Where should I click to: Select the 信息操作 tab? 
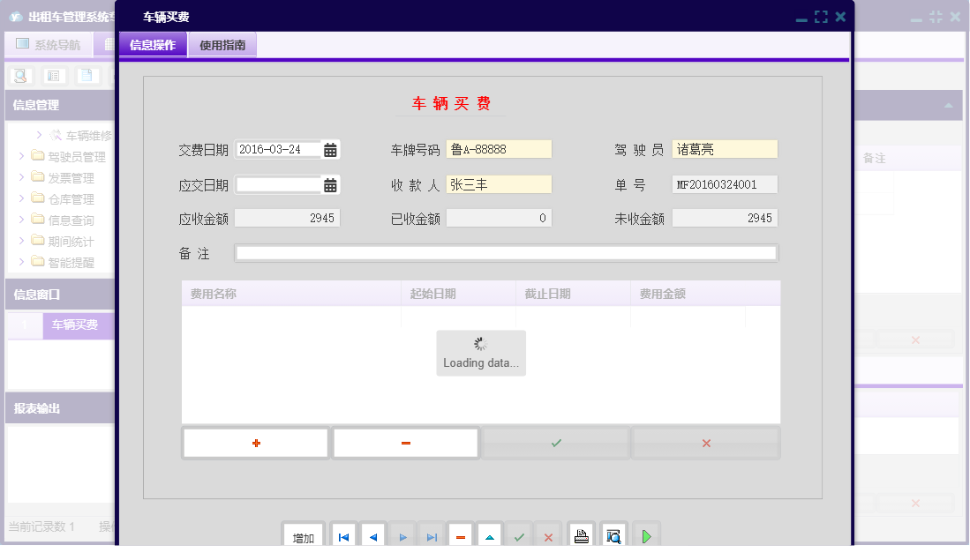(x=152, y=44)
